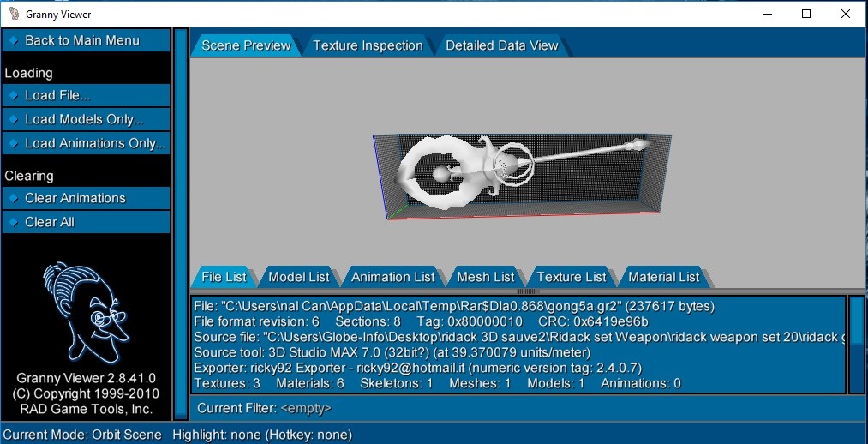The image size is (868, 444).
Task: Select the Material List tab
Action: click(x=664, y=277)
